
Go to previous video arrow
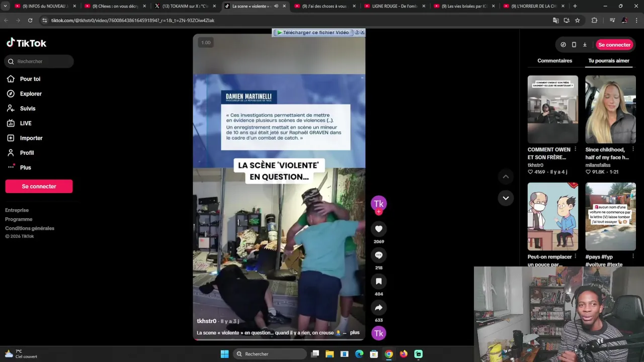[506, 176]
